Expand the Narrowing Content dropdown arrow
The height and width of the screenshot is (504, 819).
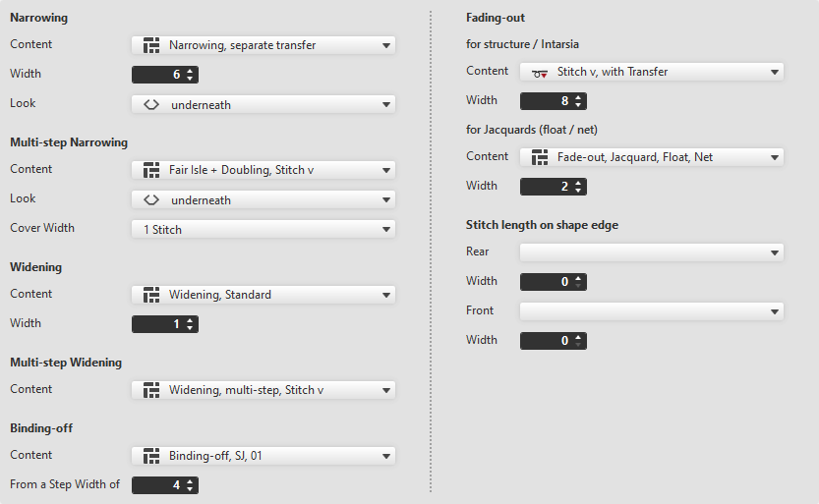tap(386, 45)
